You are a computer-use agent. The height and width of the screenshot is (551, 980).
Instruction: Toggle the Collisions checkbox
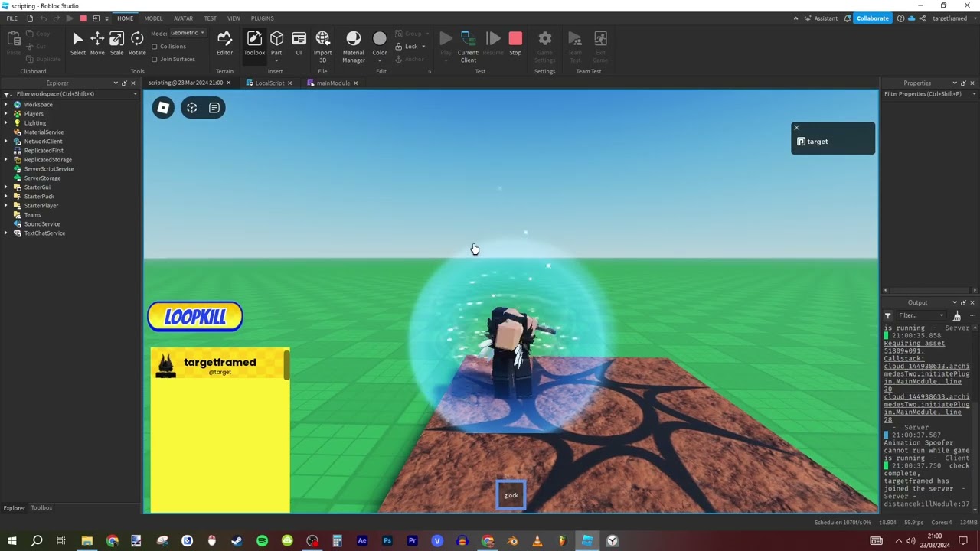[155, 47]
